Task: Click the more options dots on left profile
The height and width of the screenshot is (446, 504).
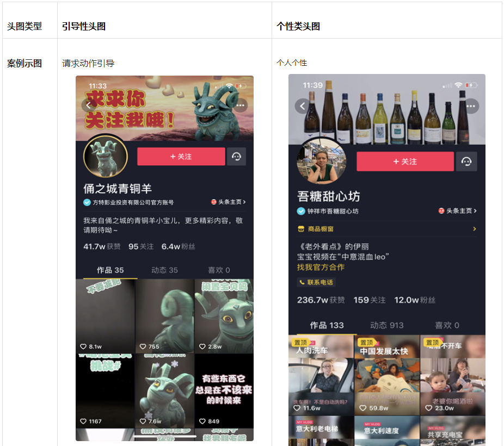Action: 241,104
